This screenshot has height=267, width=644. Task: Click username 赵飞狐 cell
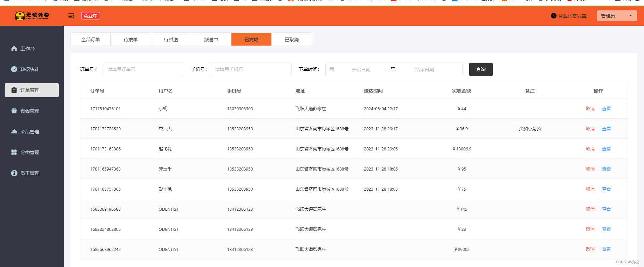(165, 149)
